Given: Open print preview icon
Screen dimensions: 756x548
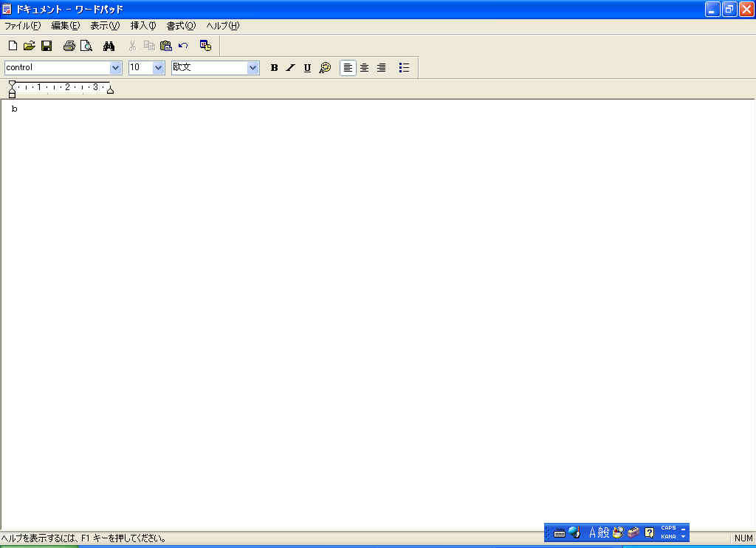Looking at the screenshot, I should pyautogui.click(x=86, y=46).
